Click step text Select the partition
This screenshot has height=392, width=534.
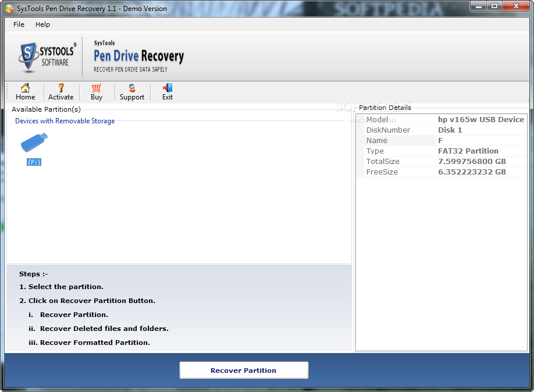tap(66, 287)
